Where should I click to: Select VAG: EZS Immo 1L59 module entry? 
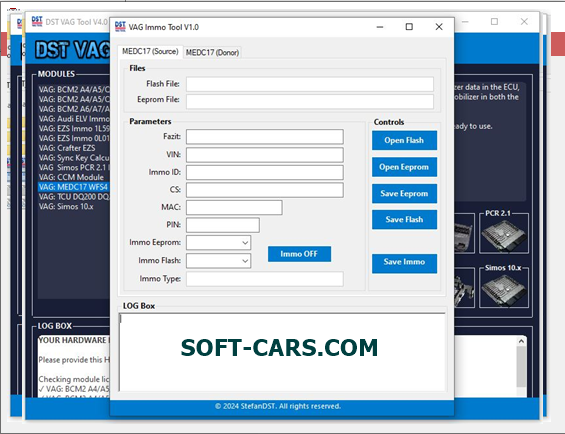coord(74,129)
